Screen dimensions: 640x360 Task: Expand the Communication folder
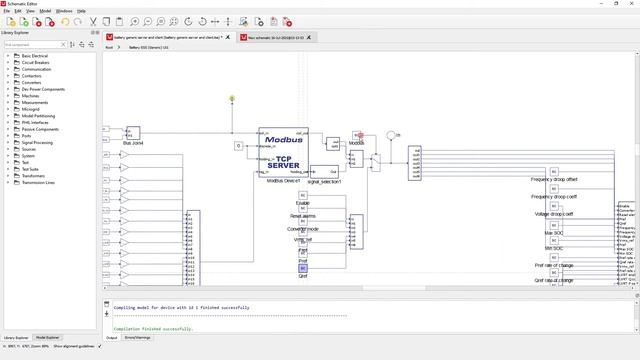tap(8, 69)
